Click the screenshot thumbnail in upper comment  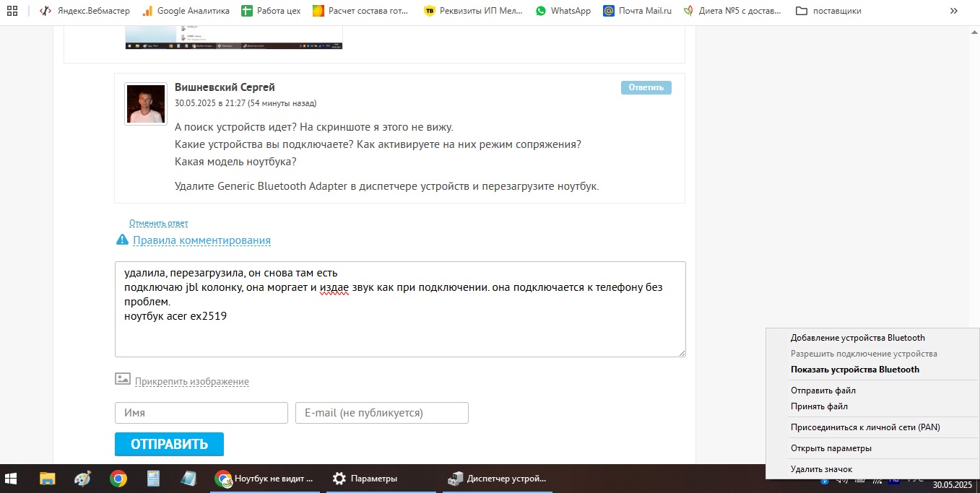coord(234,38)
